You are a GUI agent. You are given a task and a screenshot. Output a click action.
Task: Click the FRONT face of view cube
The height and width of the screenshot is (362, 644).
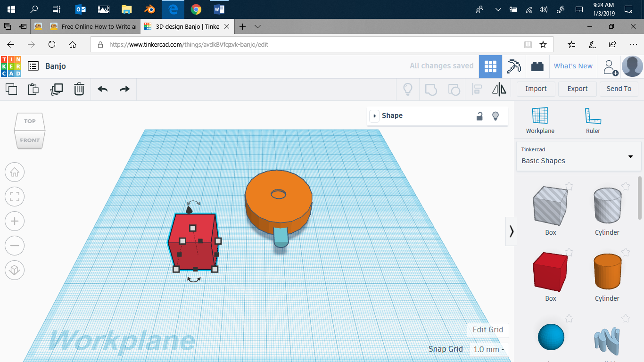30,140
